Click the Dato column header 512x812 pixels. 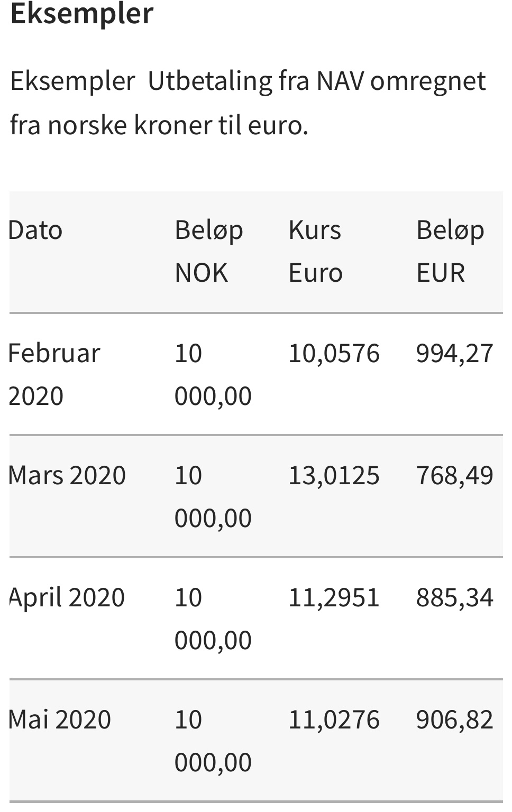tap(35, 230)
